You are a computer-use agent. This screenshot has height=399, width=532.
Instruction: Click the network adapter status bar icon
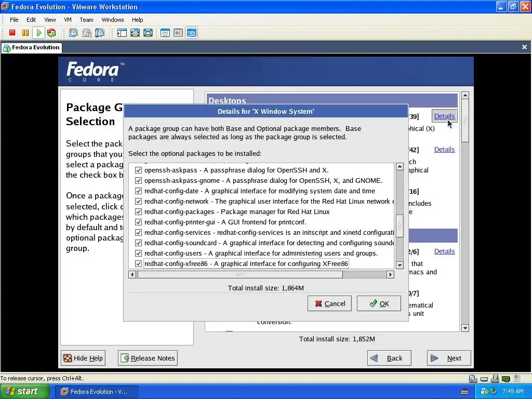[506, 378]
